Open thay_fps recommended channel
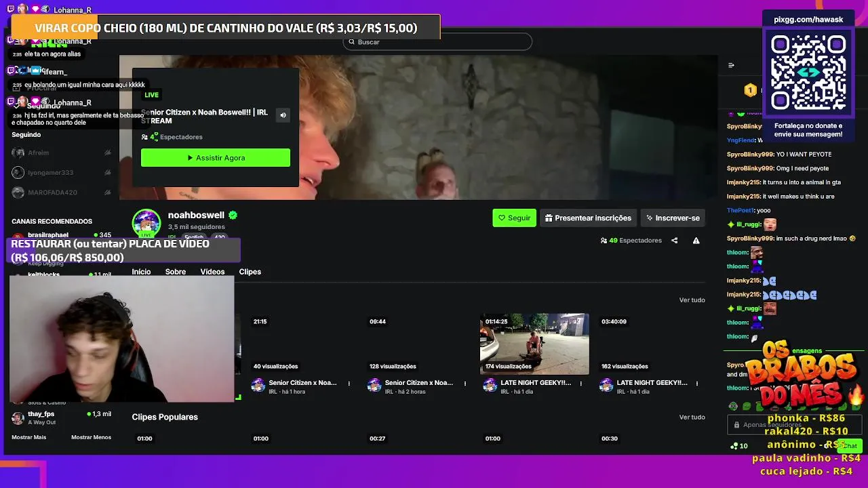The width and height of the screenshot is (868, 488). (x=61, y=418)
